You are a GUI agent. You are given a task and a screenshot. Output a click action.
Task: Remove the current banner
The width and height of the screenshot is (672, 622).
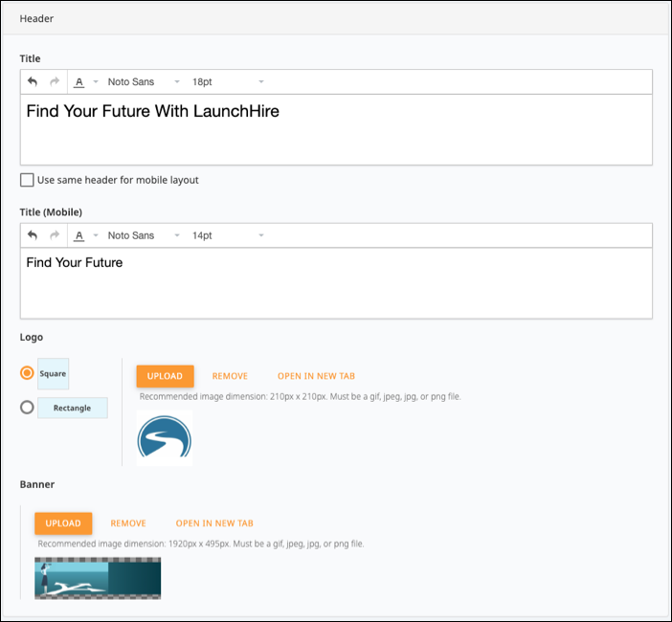[128, 523]
